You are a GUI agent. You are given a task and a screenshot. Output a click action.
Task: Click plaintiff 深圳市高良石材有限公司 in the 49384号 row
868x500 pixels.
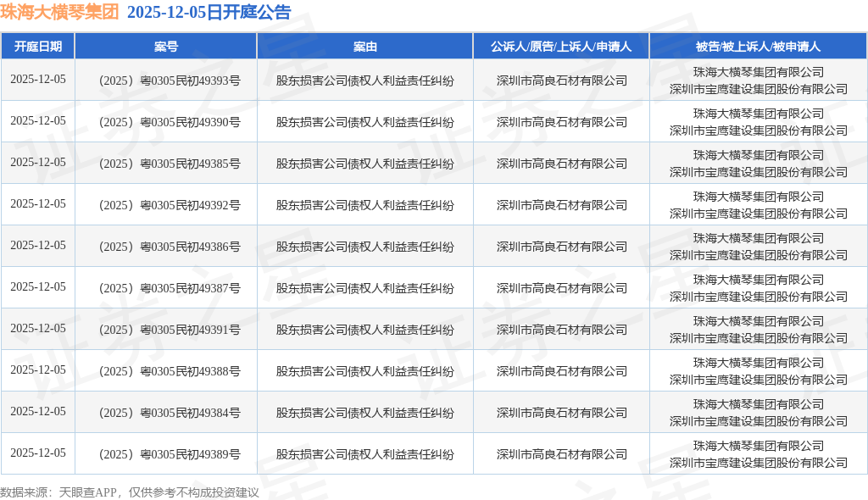tap(561, 413)
